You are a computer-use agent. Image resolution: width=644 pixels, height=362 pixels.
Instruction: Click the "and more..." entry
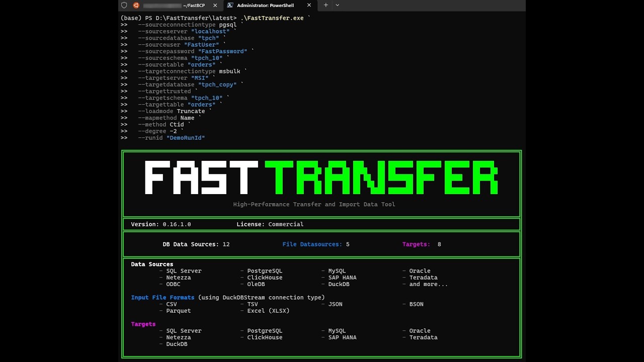(x=428, y=284)
